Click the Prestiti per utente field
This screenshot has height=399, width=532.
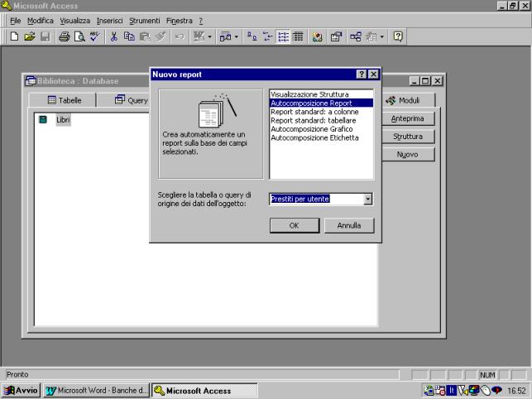click(317, 199)
